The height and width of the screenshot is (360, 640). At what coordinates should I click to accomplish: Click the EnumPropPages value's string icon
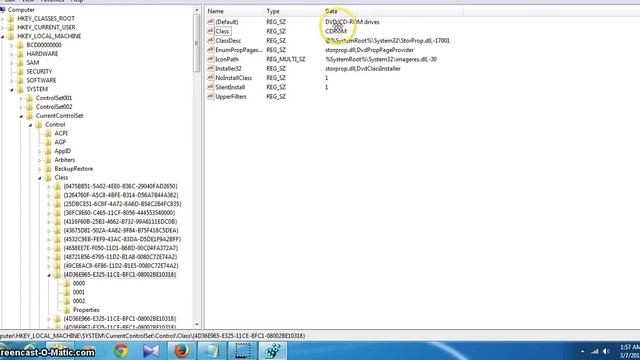tap(211, 50)
